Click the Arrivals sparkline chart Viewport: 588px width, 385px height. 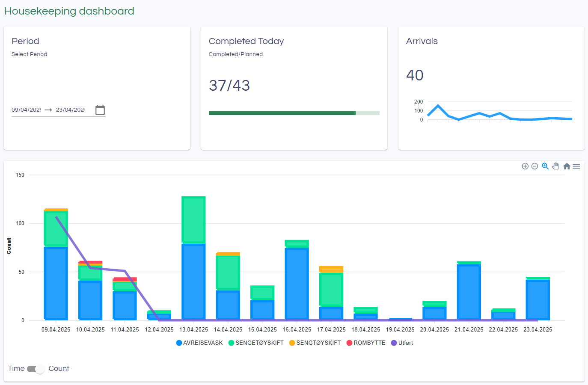click(496, 112)
